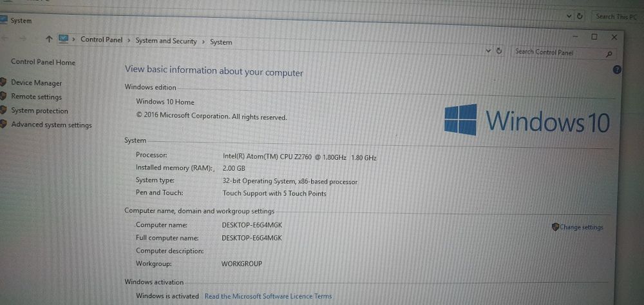The image size is (644, 305).
Task: Click the shield icon beside Remote settings
Action: [x=3, y=96]
